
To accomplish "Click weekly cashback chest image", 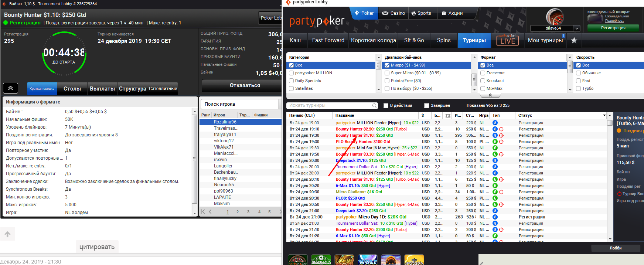I will point(595,18).
